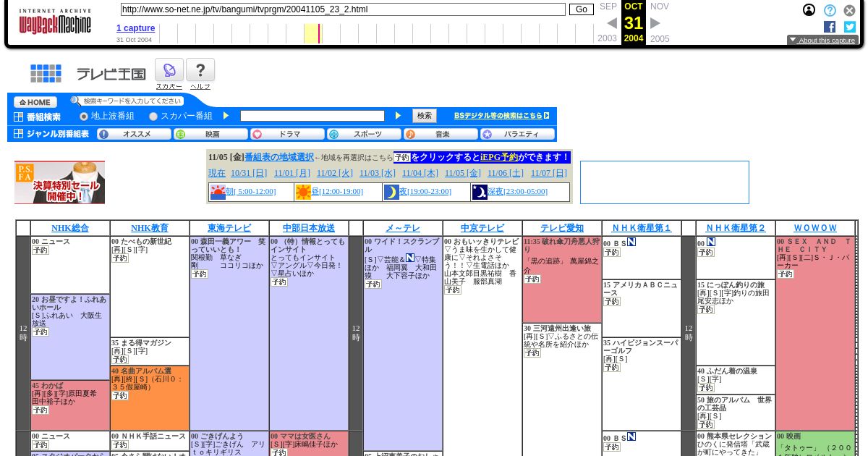Switch to 11/02 [火] date tab

[x=335, y=173]
